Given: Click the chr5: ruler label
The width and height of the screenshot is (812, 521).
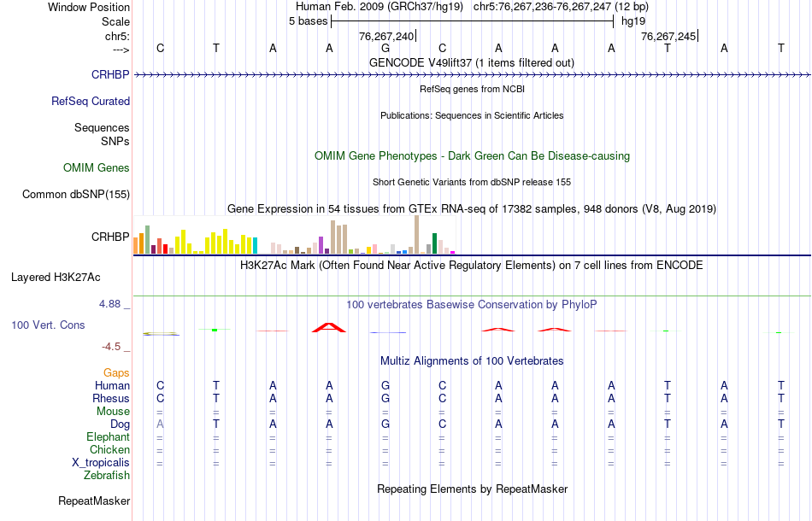Looking at the screenshot, I should click(x=118, y=36).
